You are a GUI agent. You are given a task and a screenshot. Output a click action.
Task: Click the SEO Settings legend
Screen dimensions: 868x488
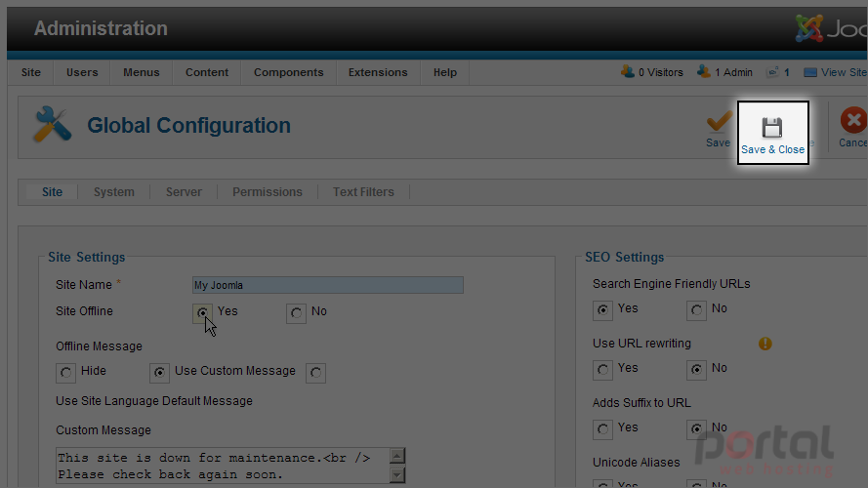[625, 258]
